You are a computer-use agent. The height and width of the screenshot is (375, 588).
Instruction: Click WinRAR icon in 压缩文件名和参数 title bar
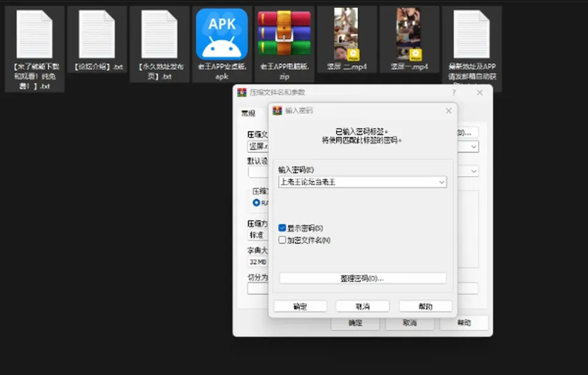[x=242, y=92]
